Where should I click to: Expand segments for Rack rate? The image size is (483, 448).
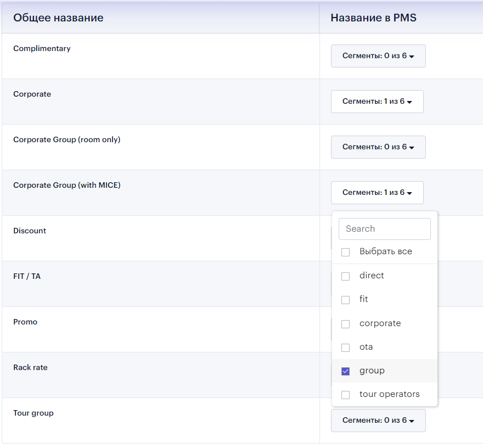(377, 374)
